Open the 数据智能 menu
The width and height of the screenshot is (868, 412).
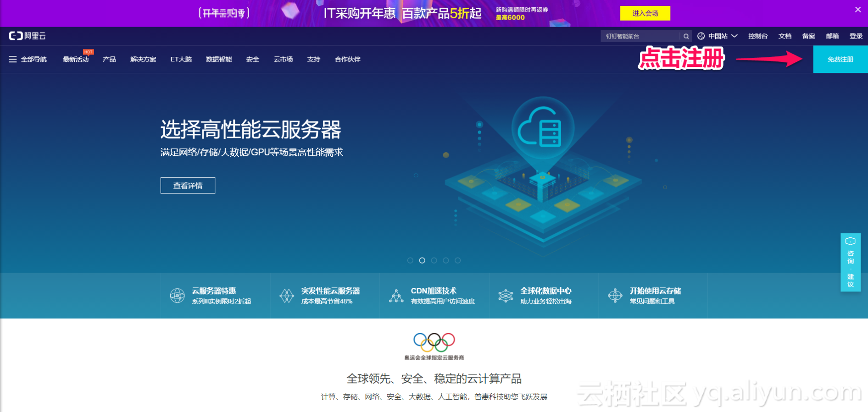coord(219,59)
